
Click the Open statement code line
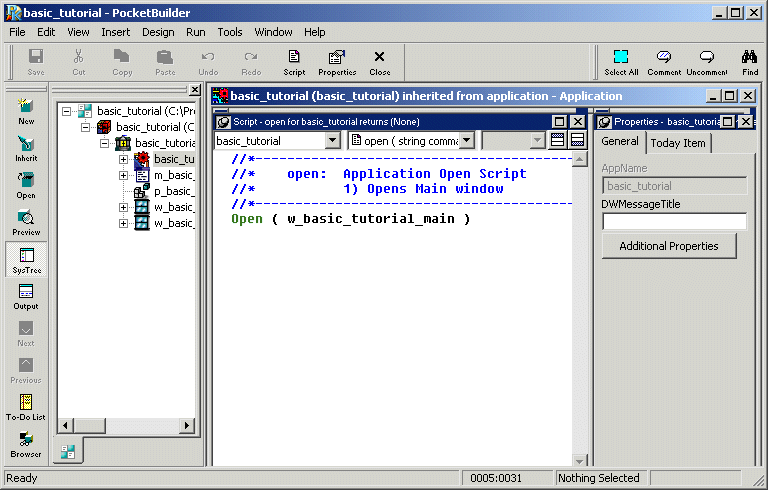351,219
